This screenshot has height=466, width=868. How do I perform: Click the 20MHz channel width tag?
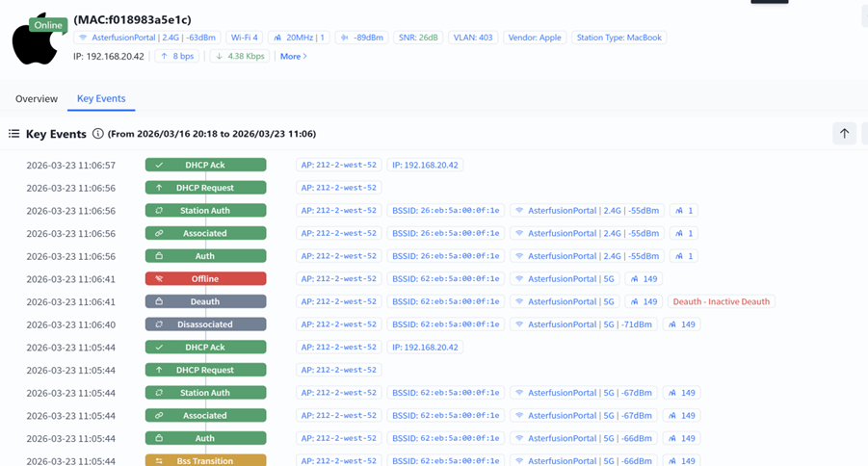pyautogui.click(x=299, y=38)
